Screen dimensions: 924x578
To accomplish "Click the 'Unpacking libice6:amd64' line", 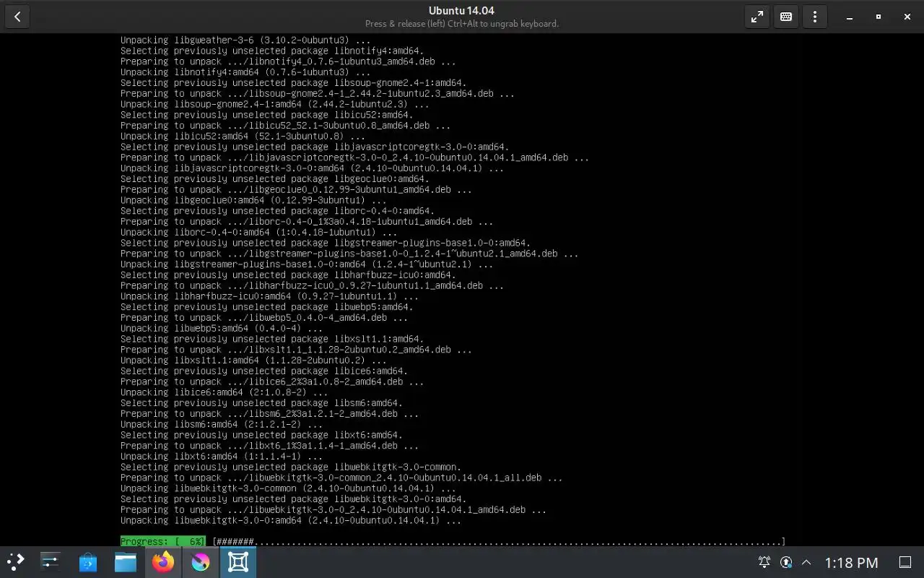I will click(x=224, y=392).
